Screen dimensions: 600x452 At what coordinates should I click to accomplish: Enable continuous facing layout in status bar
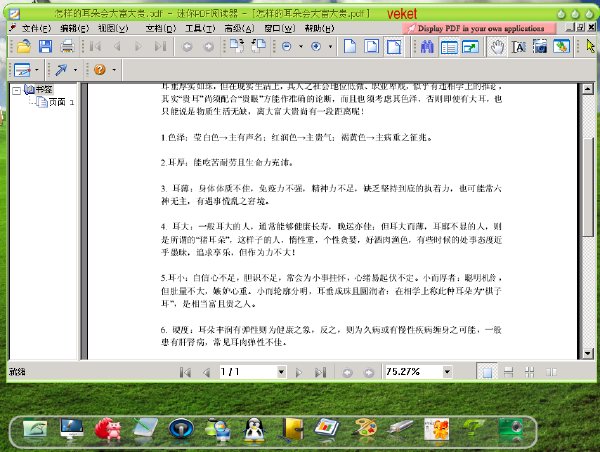click(x=530, y=372)
